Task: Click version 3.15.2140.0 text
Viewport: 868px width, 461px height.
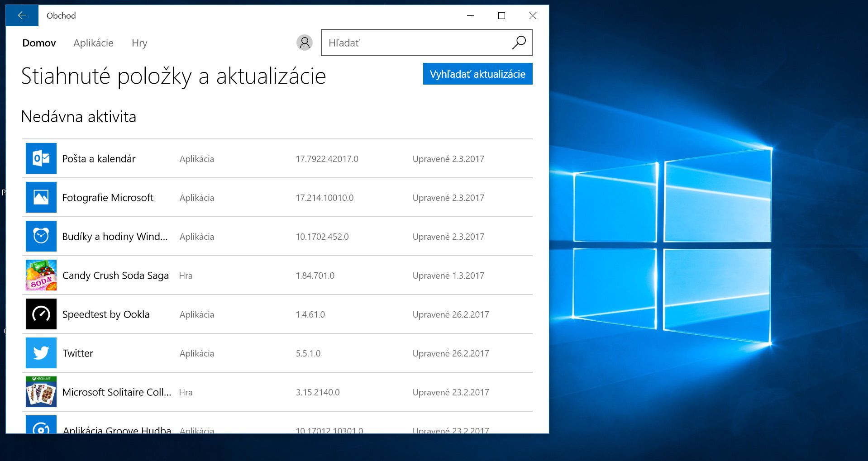Action: point(318,392)
